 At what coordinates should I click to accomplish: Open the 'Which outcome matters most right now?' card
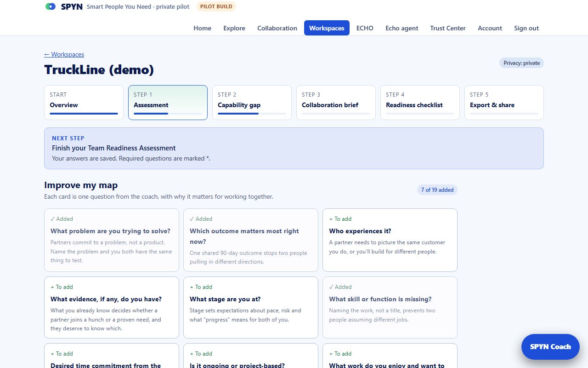pos(251,240)
